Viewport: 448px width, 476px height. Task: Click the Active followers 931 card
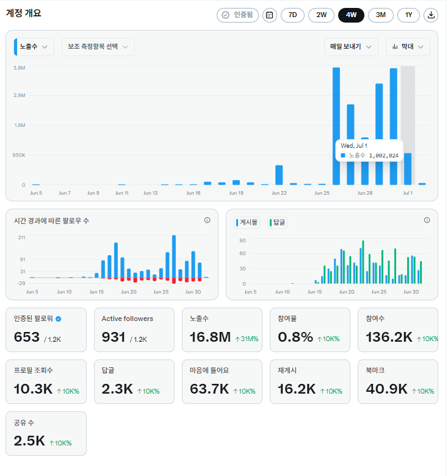point(134,331)
